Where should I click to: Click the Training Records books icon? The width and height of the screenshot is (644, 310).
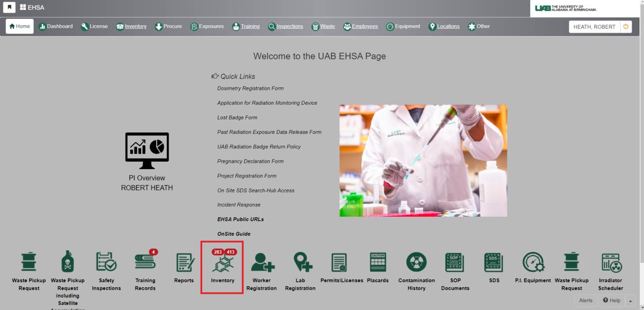(x=145, y=262)
